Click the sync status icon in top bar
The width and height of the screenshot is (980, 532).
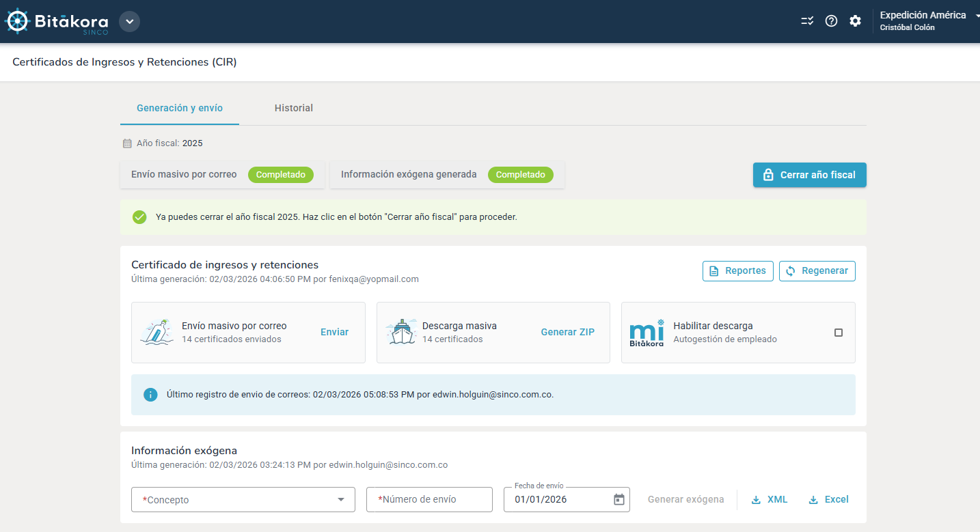(x=807, y=20)
